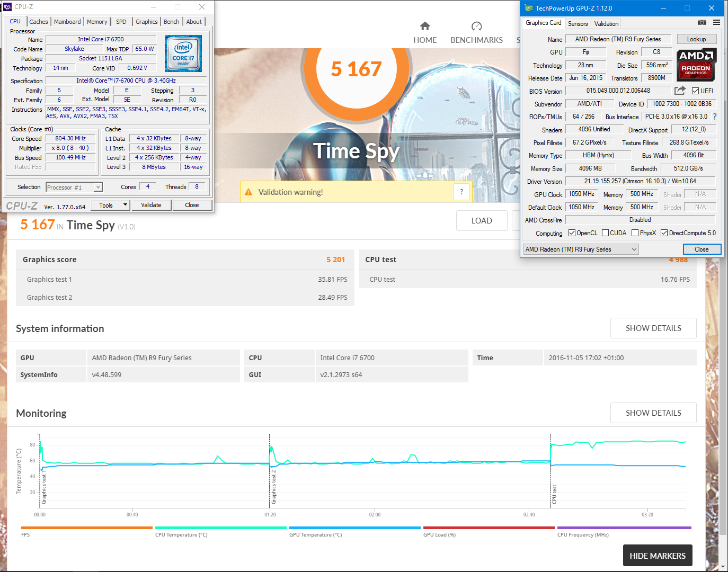Select the CPU test 16.76 FPS row
This screenshot has width=728, height=572.
527,279
